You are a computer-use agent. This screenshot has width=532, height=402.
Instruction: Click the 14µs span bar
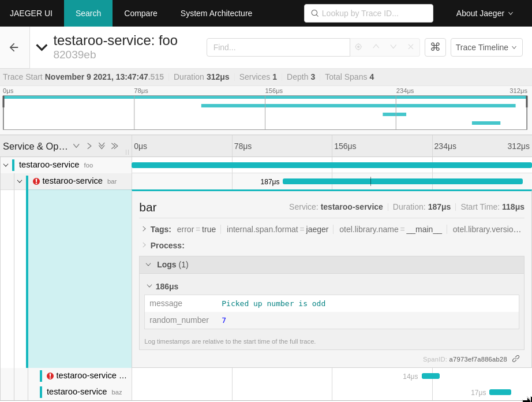(x=430, y=376)
